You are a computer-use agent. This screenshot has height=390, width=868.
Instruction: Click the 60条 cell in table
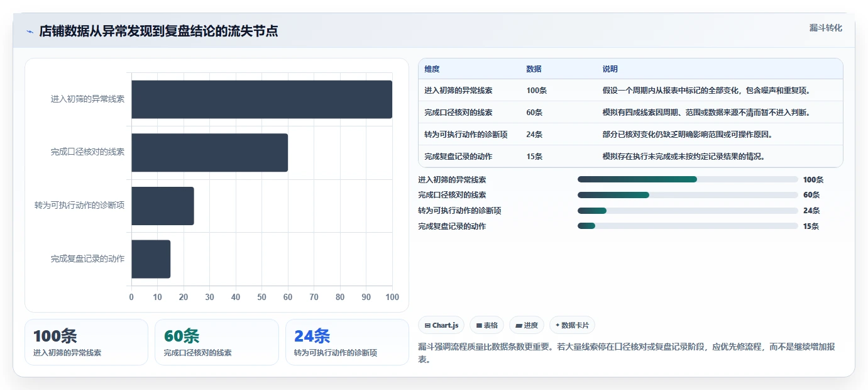tap(534, 113)
